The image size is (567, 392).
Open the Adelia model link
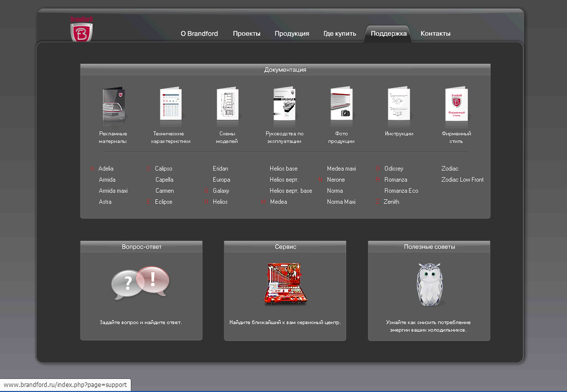pos(106,169)
